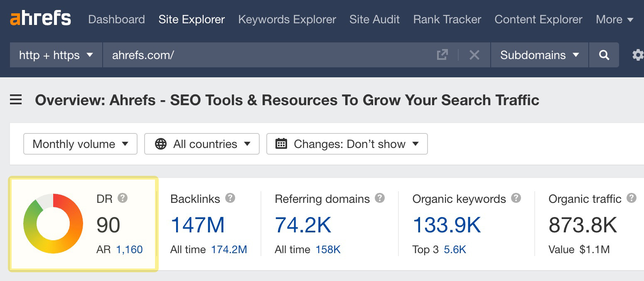644x281 pixels.
Task: Expand the Subdomains mode dropdown
Action: click(x=539, y=54)
